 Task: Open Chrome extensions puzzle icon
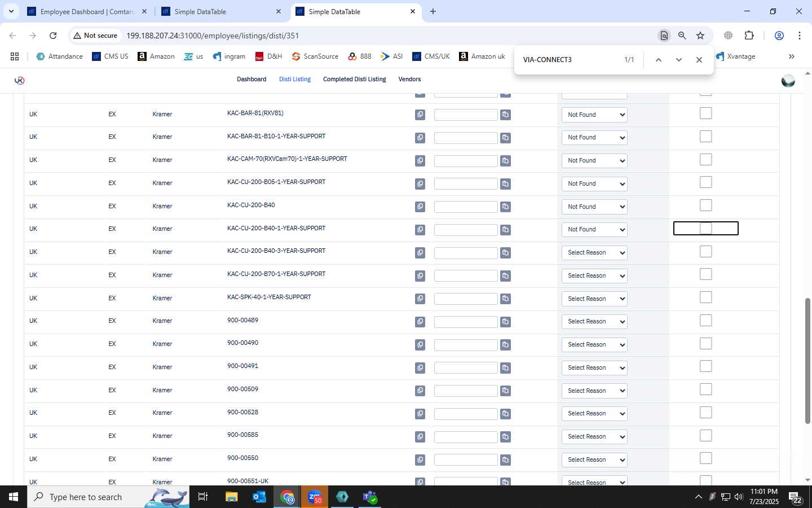749,36
